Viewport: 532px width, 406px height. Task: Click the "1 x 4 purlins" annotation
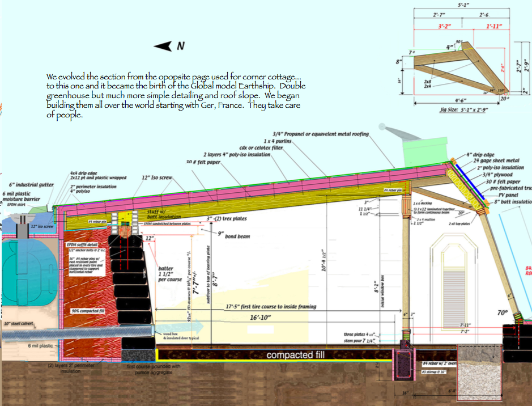[278, 141]
